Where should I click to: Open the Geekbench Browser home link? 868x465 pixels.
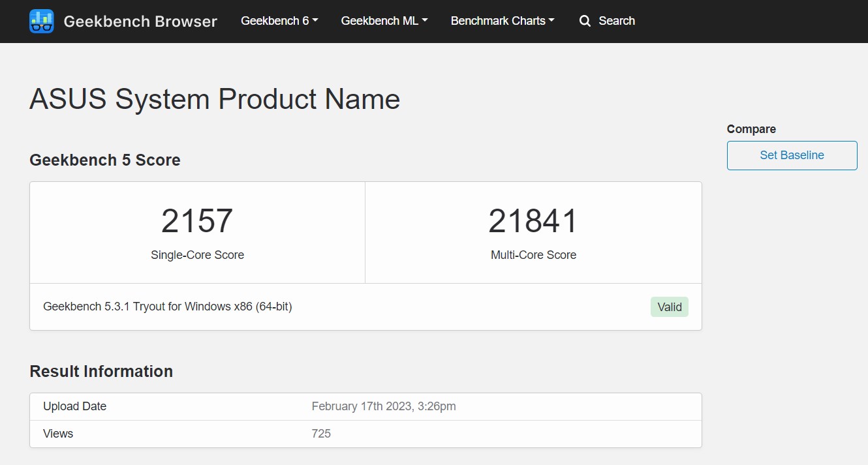click(123, 21)
